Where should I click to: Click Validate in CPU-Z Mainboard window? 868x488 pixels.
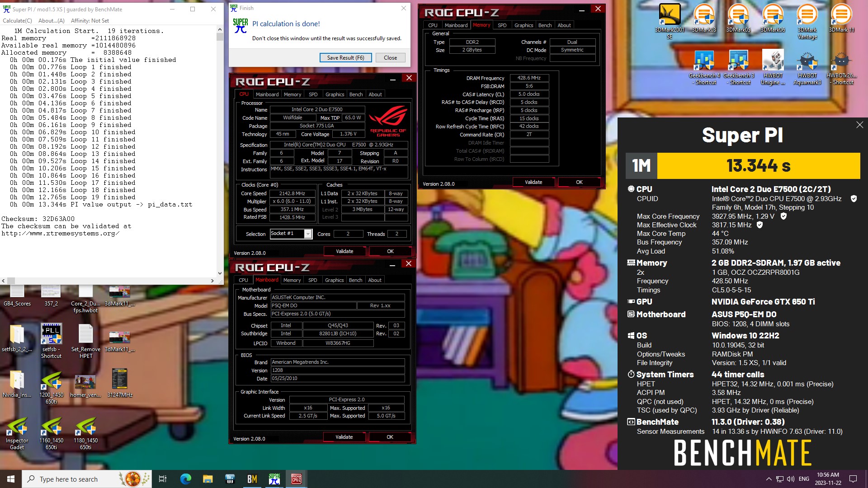click(344, 437)
